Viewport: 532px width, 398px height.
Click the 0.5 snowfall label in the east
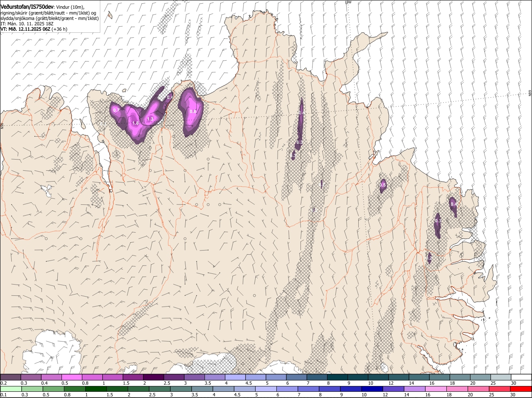383,185
